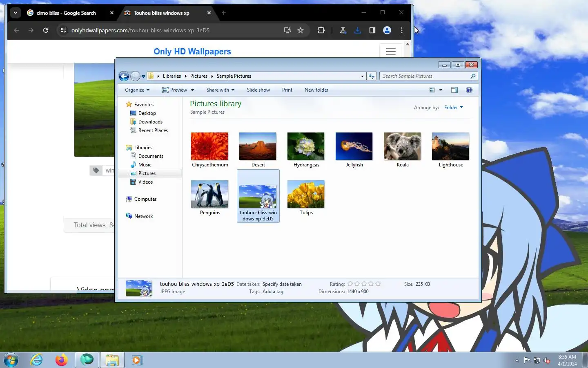The image size is (588, 368).
Task: Click Pictures in the address breadcrumb
Action: (x=199, y=76)
